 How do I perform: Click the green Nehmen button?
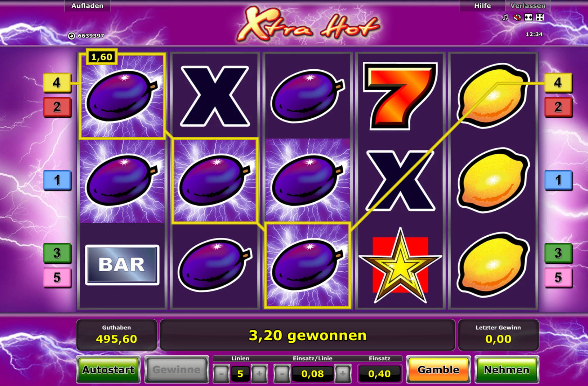coord(507,370)
